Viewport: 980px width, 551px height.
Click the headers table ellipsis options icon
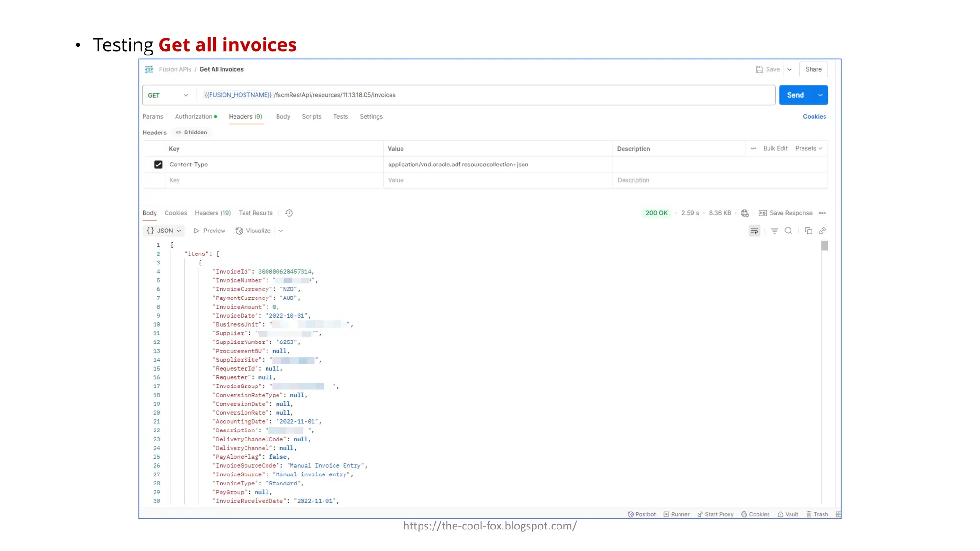(754, 149)
